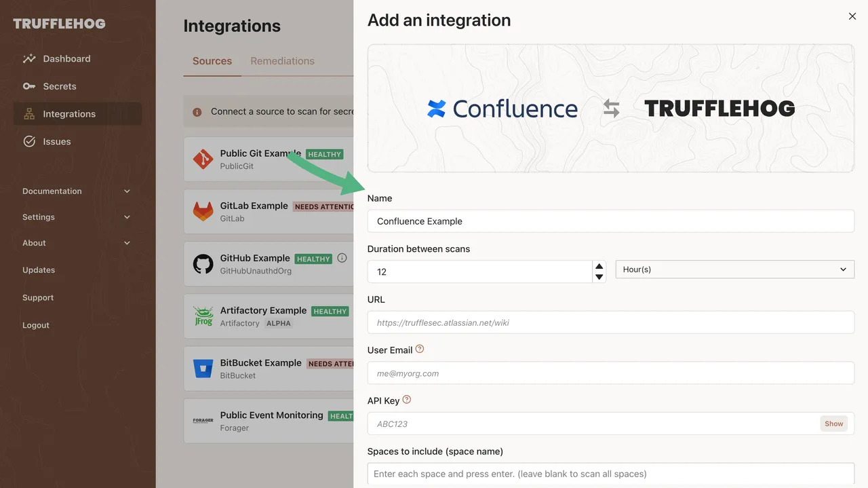Switch to the Remediations tab
The height and width of the screenshot is (488, 868).
click(282, 60)
